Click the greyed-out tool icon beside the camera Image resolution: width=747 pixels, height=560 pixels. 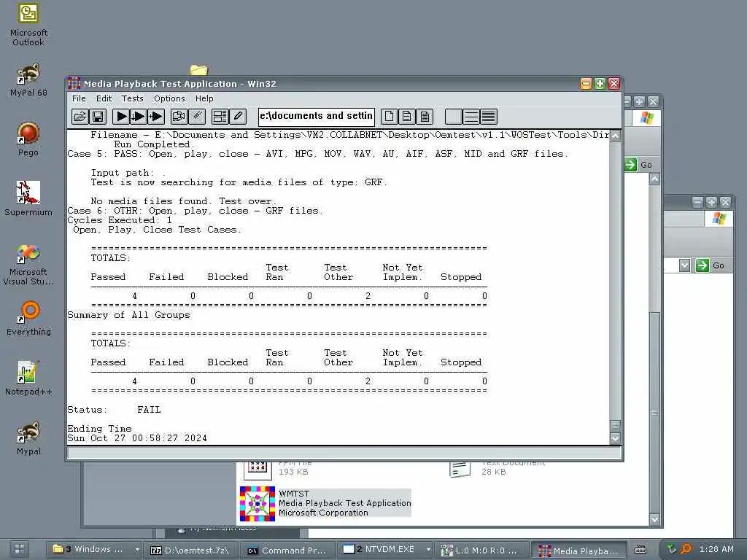point(197,116)
